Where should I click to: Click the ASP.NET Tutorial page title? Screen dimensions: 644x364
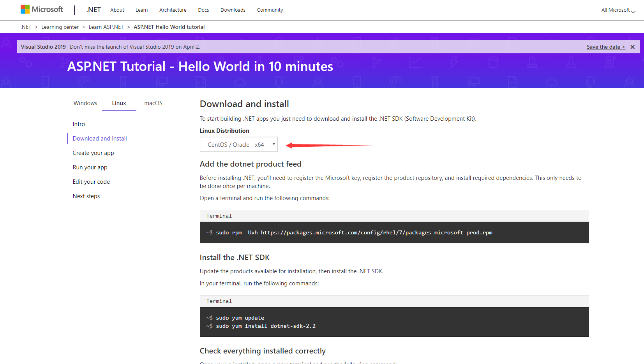(x=200, y=66)
